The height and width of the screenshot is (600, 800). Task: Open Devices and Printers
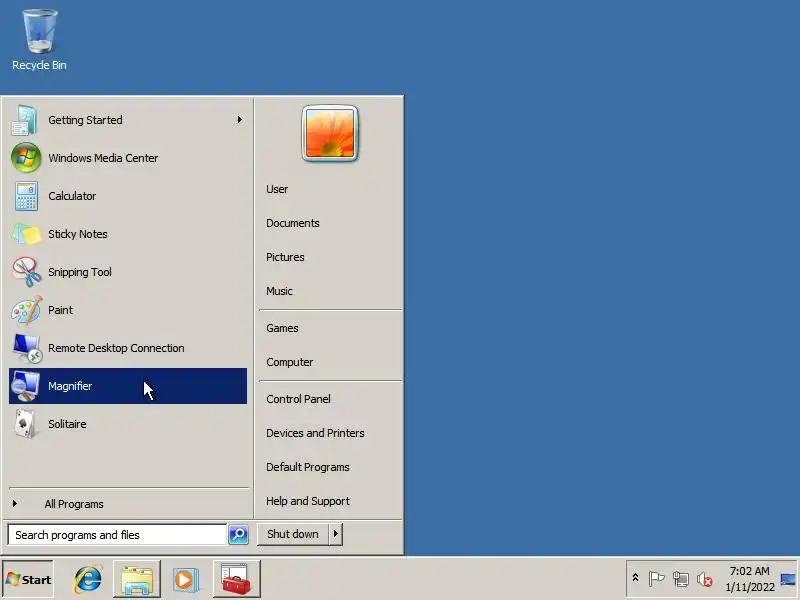315,433
